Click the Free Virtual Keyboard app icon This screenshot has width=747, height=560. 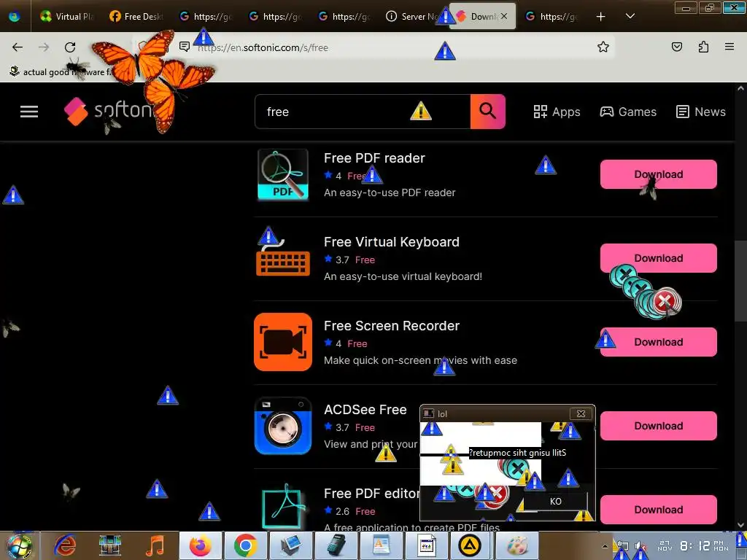pyautogui.click(x=283, y=257)
